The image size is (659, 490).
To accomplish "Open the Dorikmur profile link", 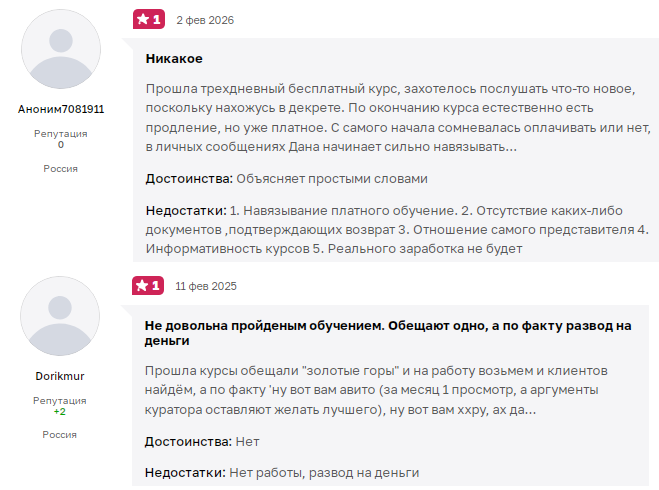I will (x=60, y=376).
